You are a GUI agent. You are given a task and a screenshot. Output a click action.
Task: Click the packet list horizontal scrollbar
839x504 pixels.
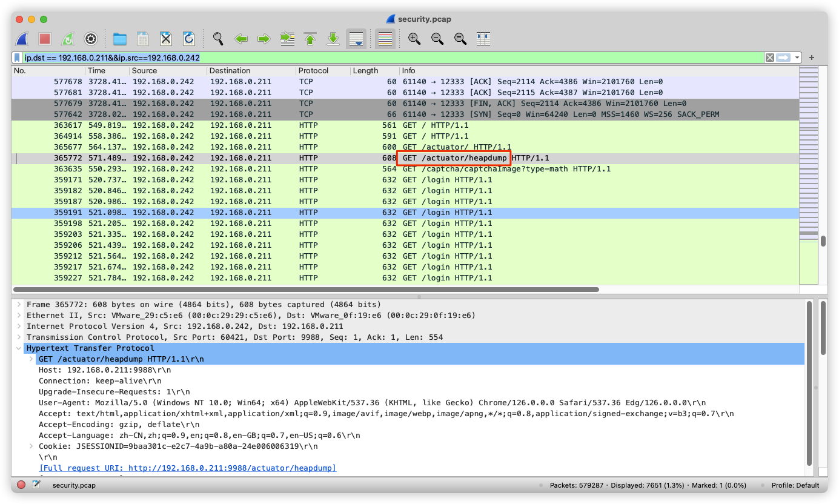click(306, 290)
